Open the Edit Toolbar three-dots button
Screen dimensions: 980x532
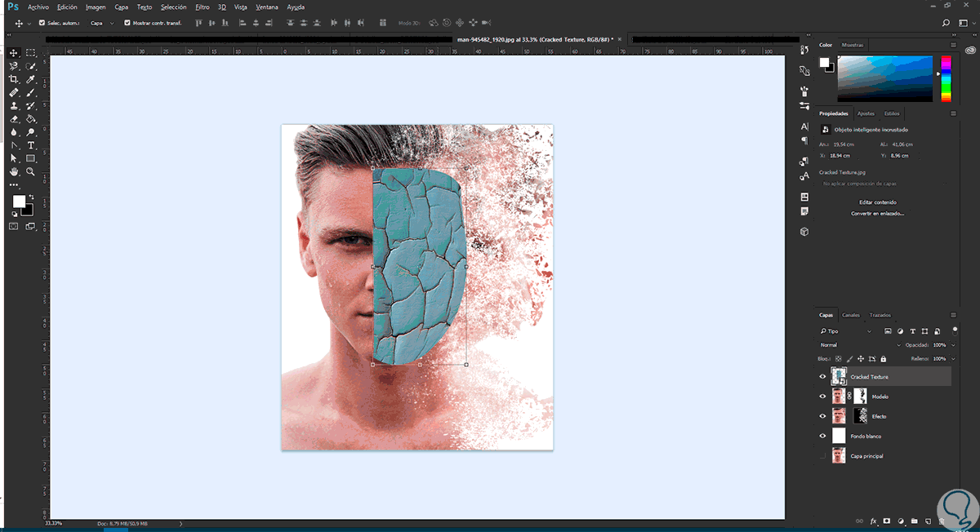click(x=14, y=185)
